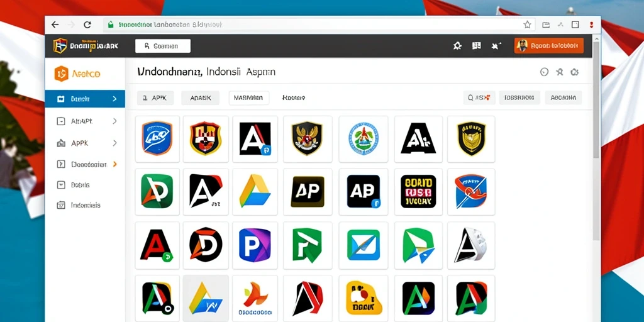Open the white 3D letter A app ending row three
The width and height of the screenshot is (644, 322).
point(471,245)
